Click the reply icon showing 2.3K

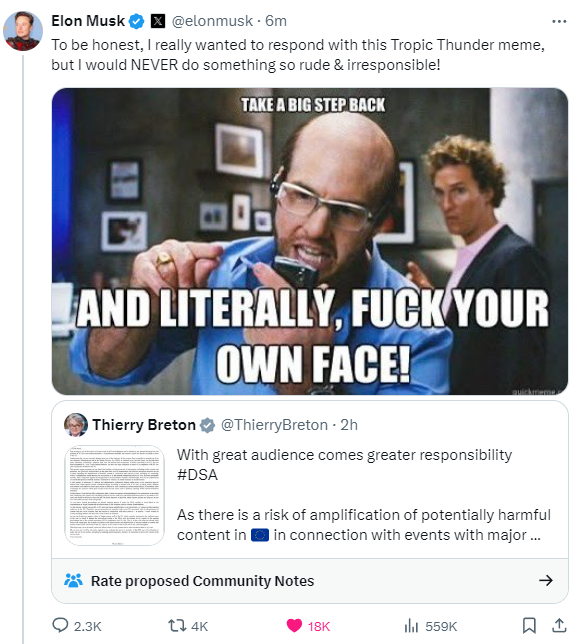[60, 626]
